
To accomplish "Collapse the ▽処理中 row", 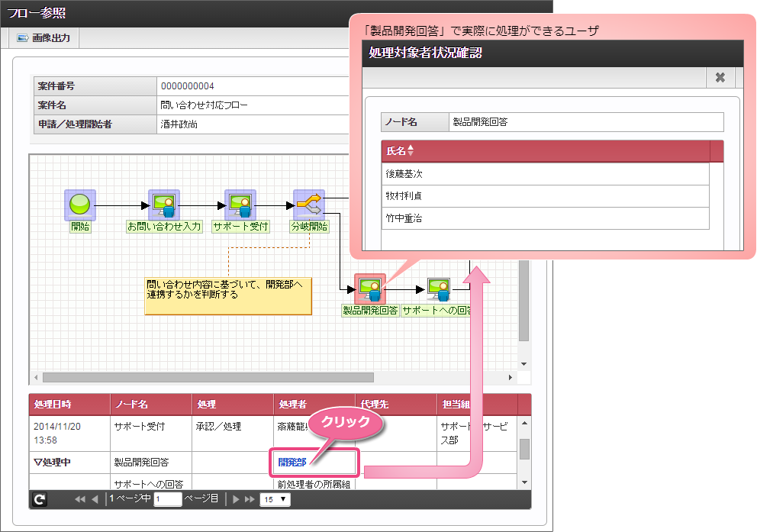I will [52, 463].
